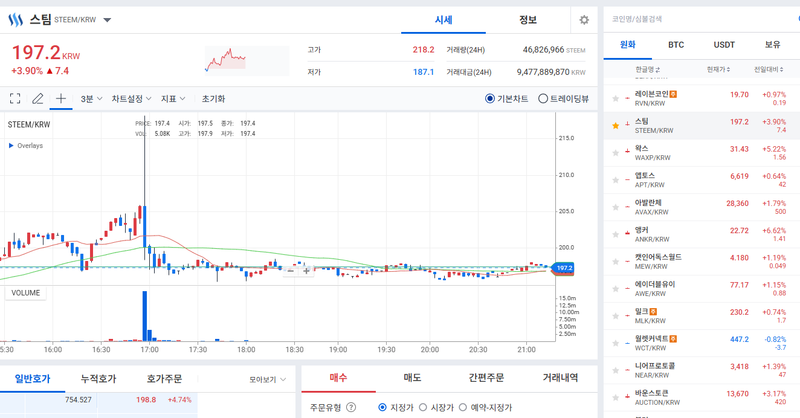Image resolution: width=800 pixels, height=418 pixels.
Task: Open the 지표 indicators dropdown
Action: [x=173, y=99]
